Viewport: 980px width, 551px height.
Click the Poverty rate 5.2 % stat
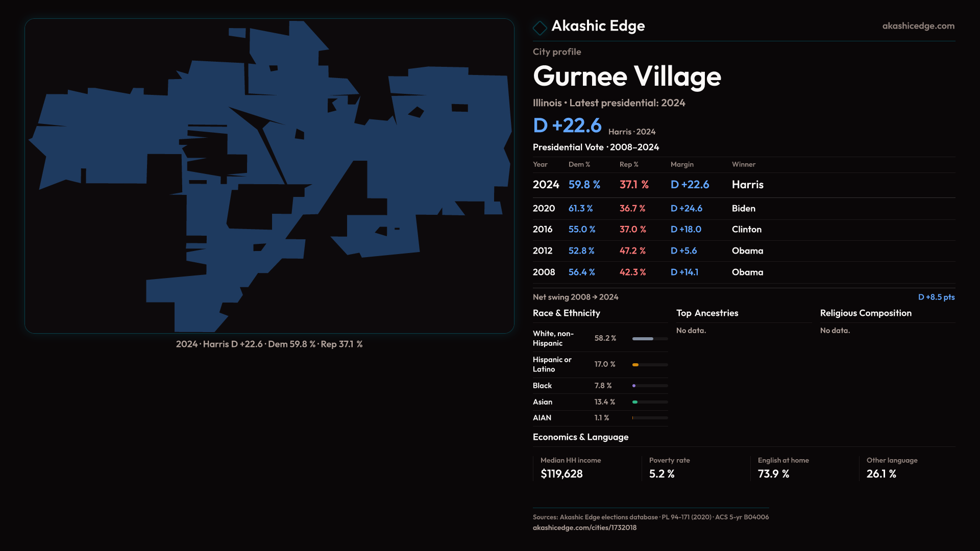pos(661,474)
